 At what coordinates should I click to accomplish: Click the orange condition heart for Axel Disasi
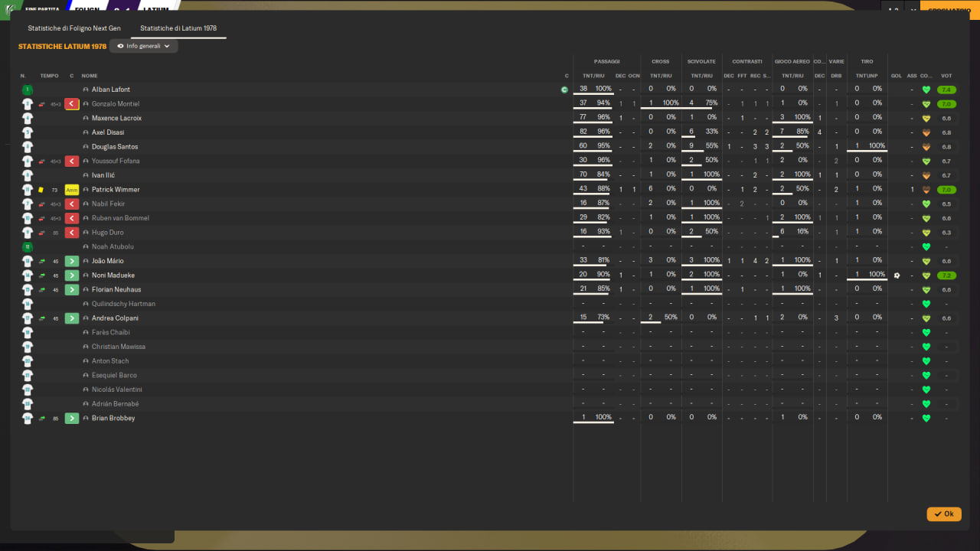tap(926, 132)
